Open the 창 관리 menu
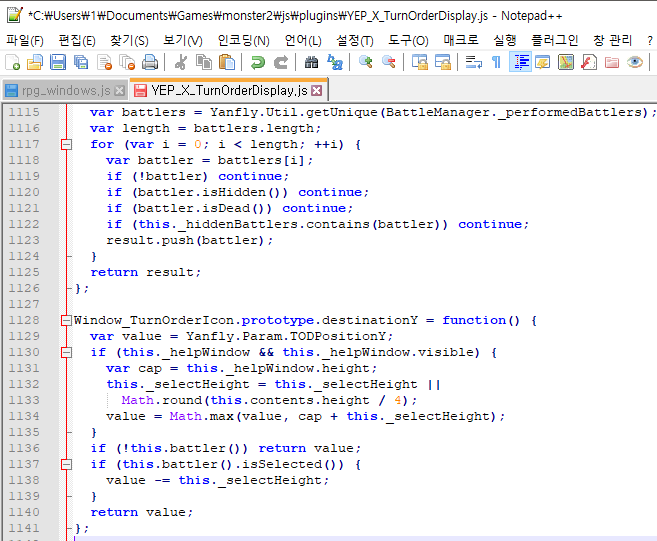 [x=612, y=41]
